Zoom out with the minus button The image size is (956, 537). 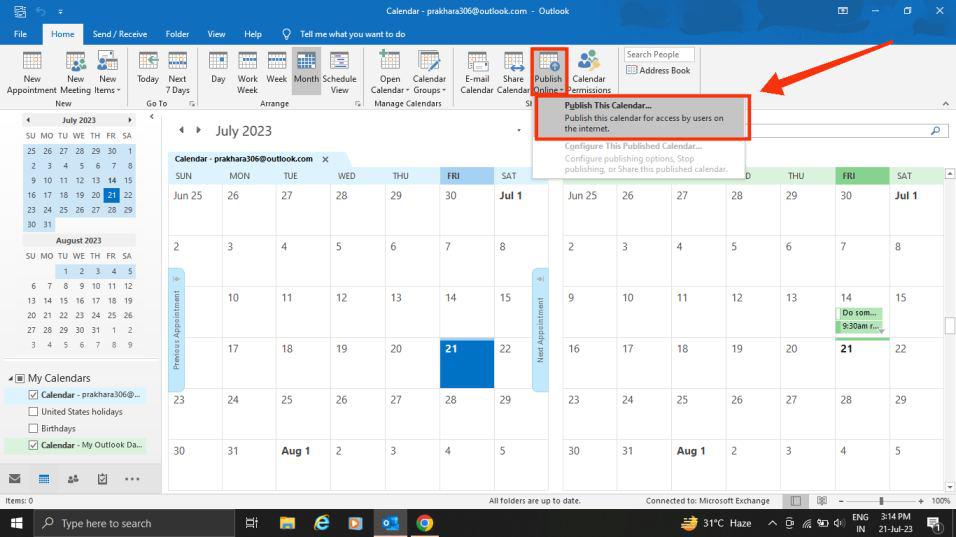pos(841,501)
